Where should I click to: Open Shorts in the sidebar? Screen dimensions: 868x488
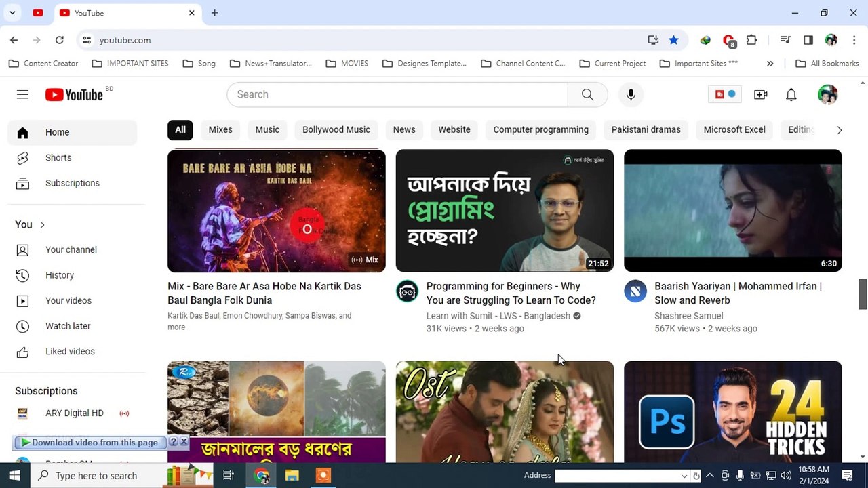[73, 157]
